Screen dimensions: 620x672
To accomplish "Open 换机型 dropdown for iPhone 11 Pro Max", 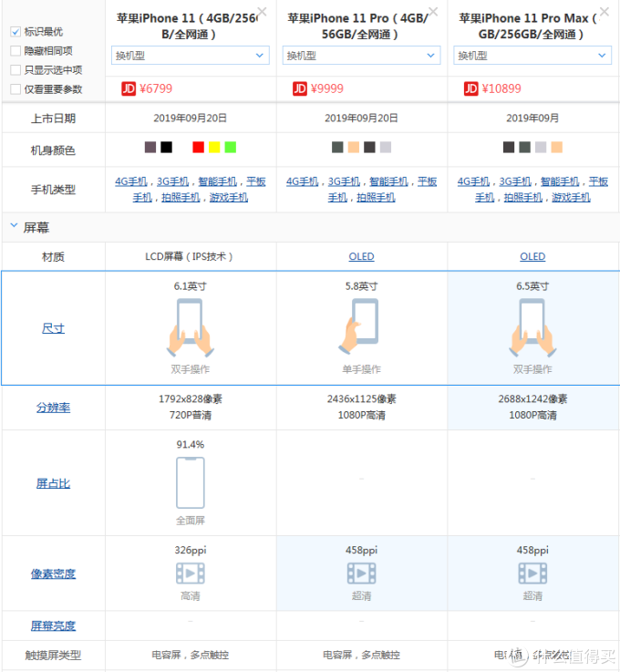I will 532,56.
